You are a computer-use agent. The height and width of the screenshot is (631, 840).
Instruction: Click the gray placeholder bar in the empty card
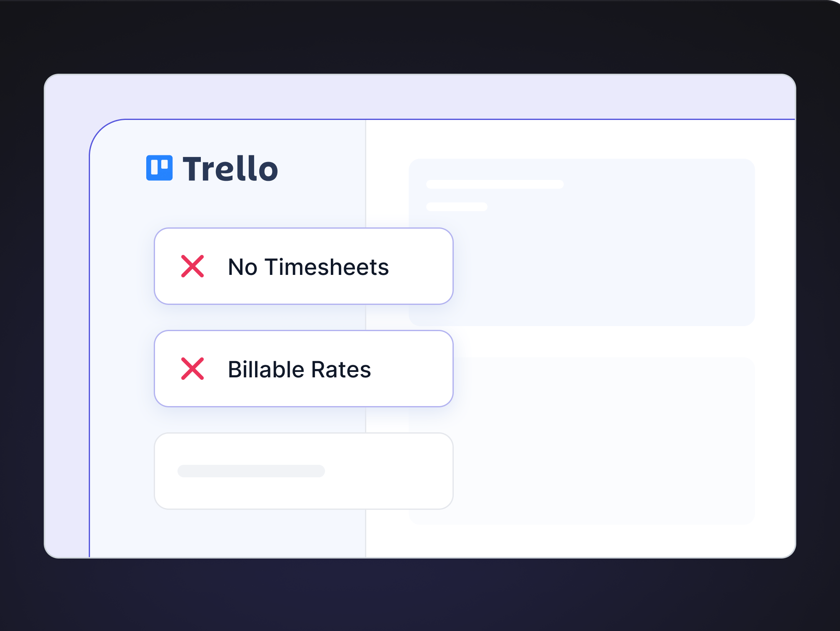[x=251, y=471]
